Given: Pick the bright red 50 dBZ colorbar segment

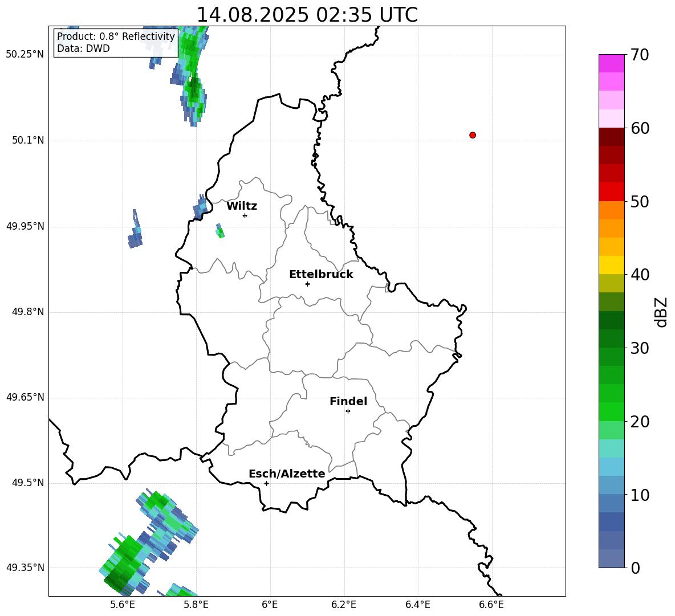Looking at the screenshot, I should (x=611, y=191).
